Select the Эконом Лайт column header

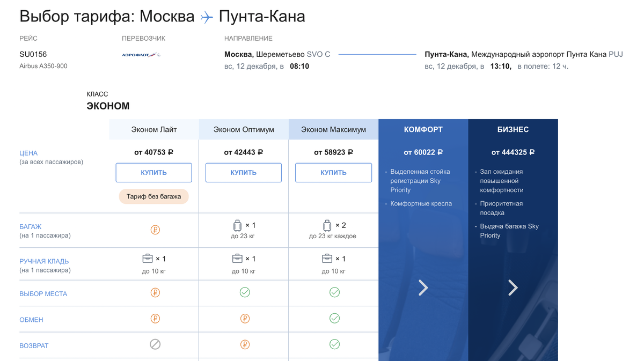pyautogui.click(x=153, y=129)
